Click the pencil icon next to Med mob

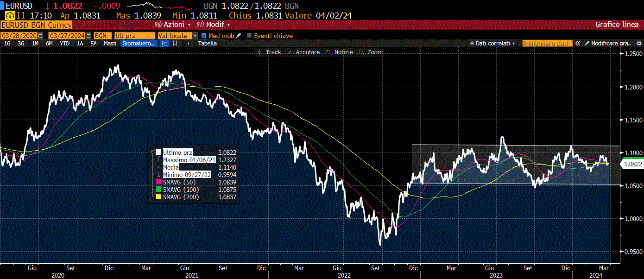pos(239,35)
